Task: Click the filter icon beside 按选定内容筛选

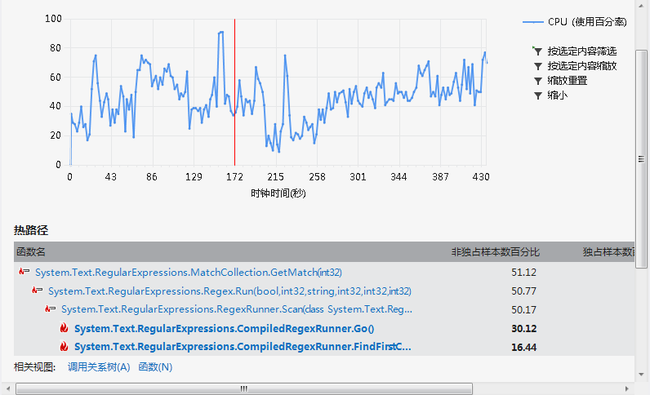Action: [537, 51]
